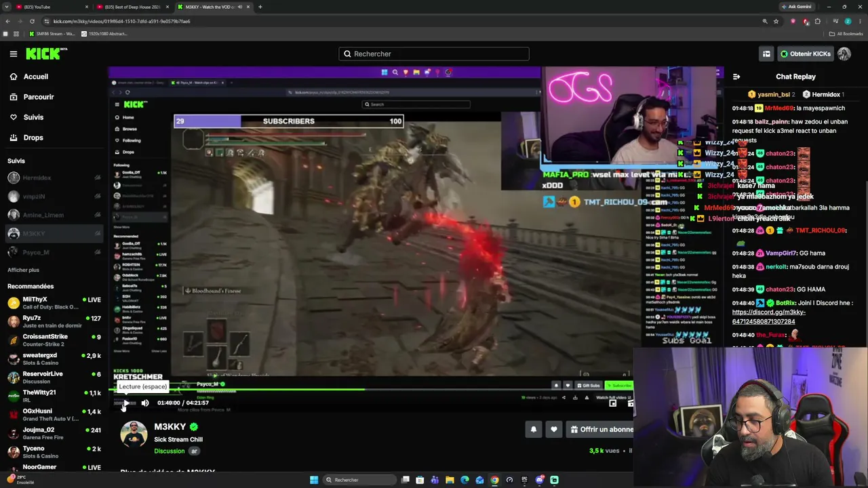Open the 1920x1080 Abstract bookmark
Screen dimensions: 868x488
coord(104,33)
